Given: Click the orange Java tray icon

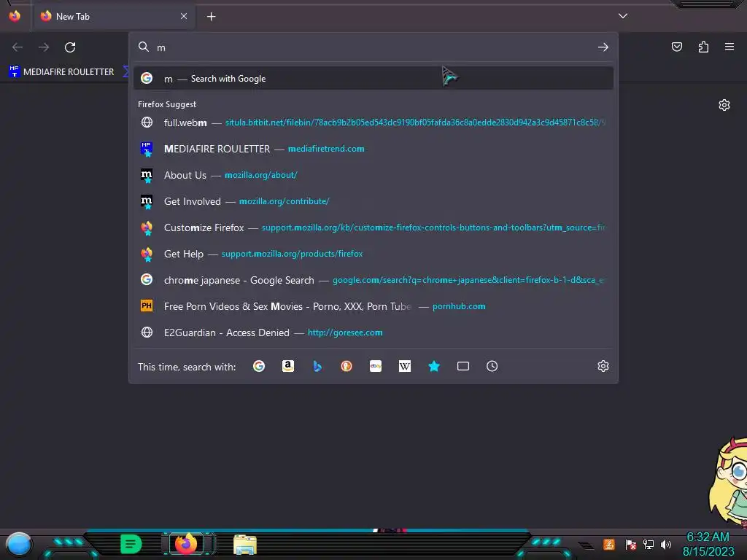Looking at the screenshot, I should coord(608,544).
